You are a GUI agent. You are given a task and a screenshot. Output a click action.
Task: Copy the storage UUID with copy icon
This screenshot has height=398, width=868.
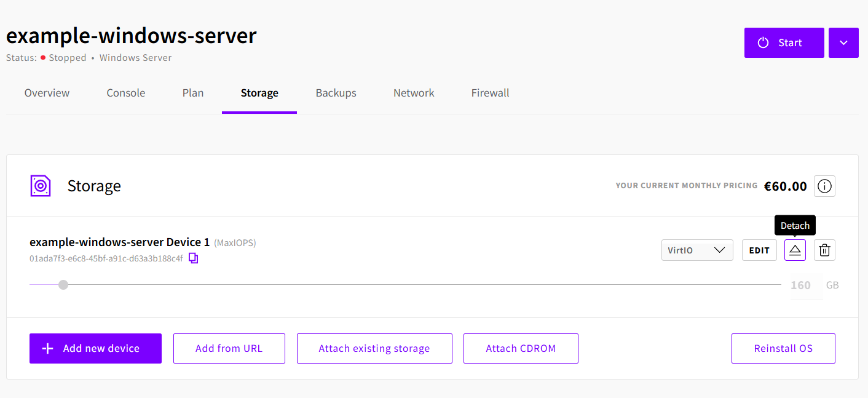193,258
